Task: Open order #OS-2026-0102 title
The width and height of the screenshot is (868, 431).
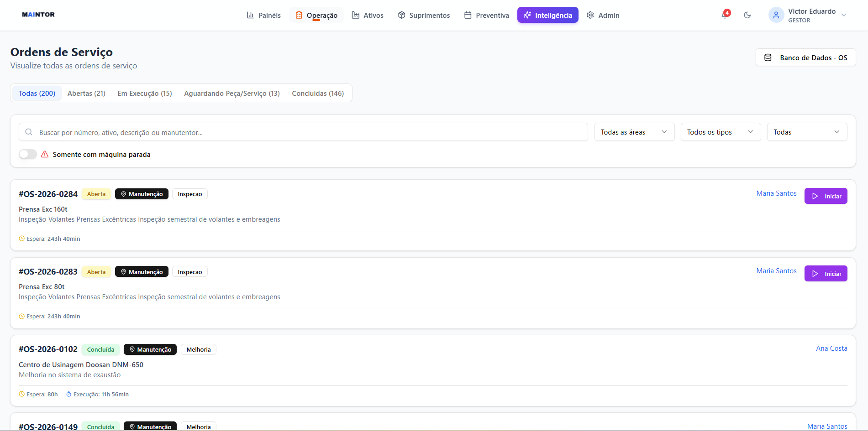Action: pos(48,349)
